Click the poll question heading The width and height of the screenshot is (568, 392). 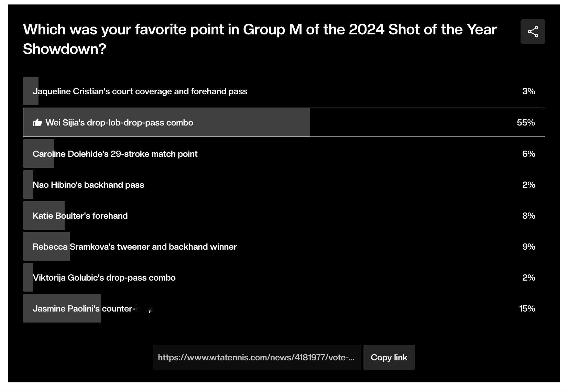[260, 39]
